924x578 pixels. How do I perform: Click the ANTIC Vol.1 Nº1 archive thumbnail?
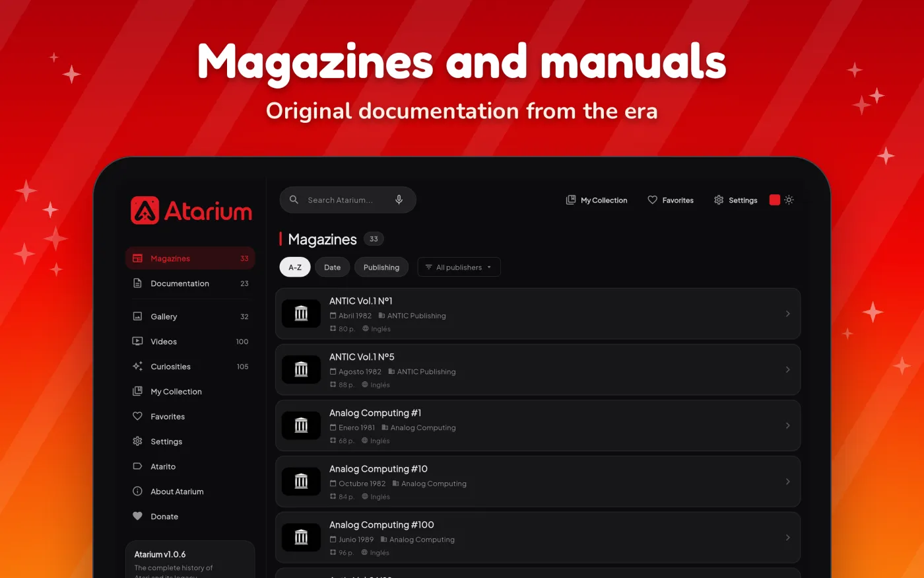tap(301, 314)
